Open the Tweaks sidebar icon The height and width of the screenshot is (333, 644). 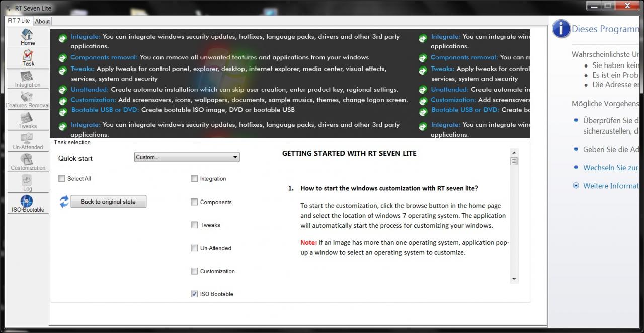click(x=28, y=120)
